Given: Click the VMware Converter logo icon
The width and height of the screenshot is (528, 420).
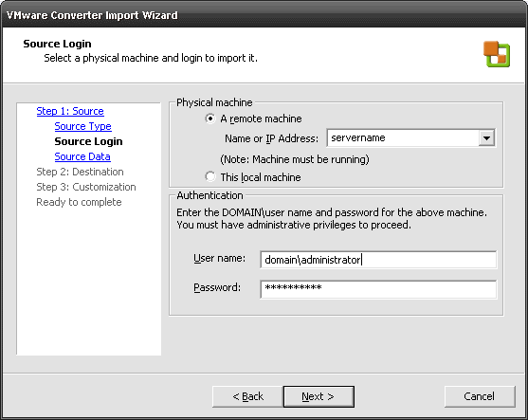Looking at the screenshot, I should tap(497, 54).
